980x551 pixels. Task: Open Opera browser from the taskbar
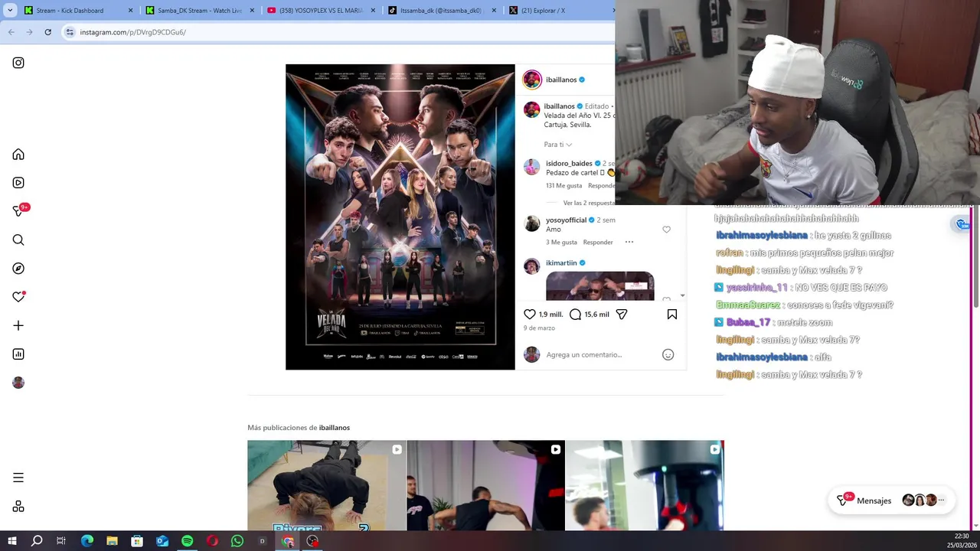[x=212, y=541]
